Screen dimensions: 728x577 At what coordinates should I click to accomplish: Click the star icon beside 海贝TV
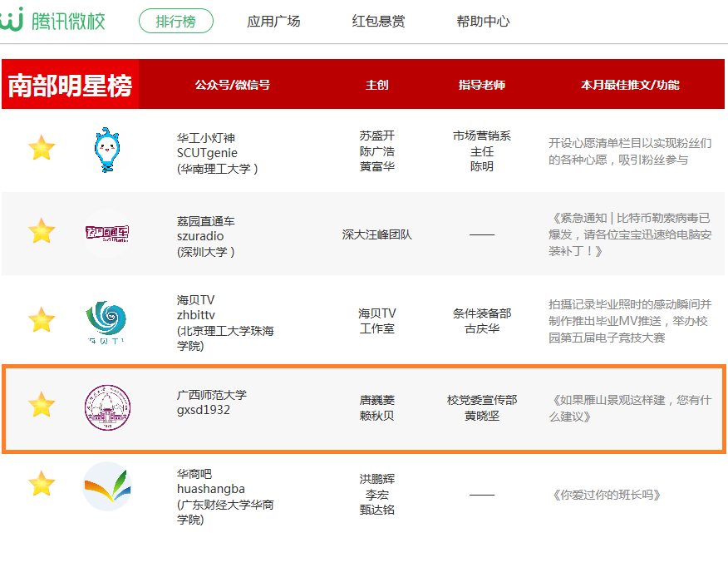[x=42, y=319]
